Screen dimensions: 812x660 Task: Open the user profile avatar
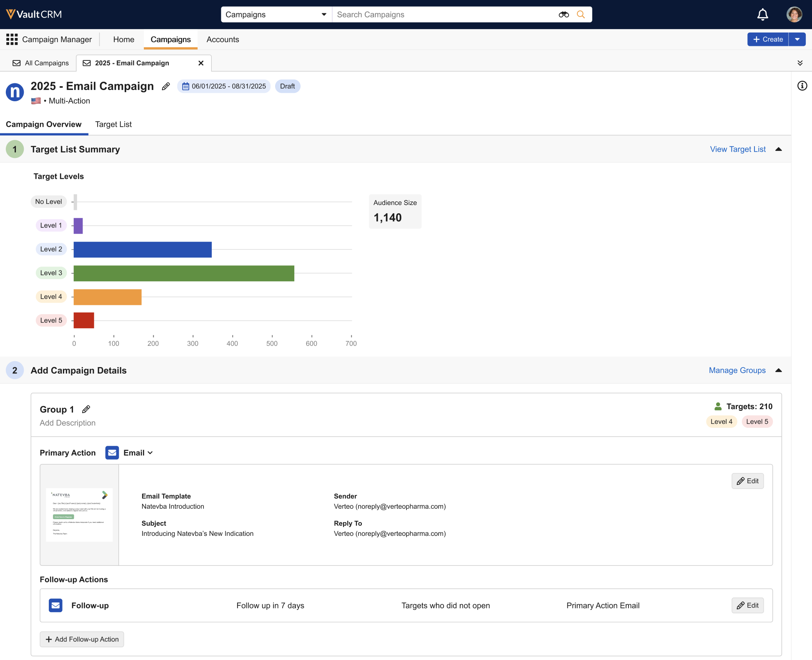tap(794, 15)
